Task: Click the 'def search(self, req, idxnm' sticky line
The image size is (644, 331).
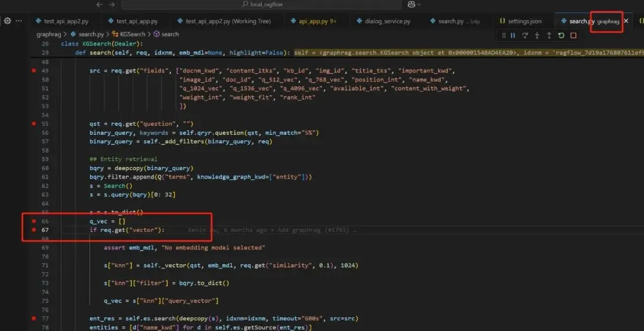Action: [183, 52]
